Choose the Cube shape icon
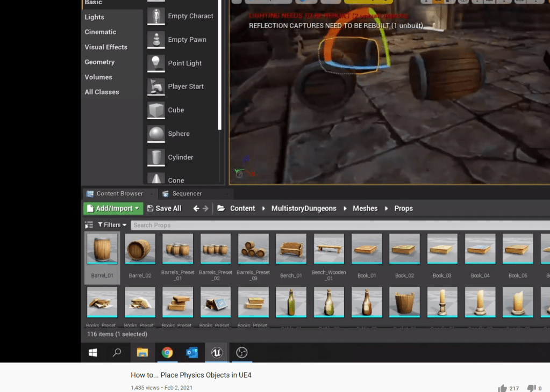This screenshot has width=550, height=392. coord(156,110)
